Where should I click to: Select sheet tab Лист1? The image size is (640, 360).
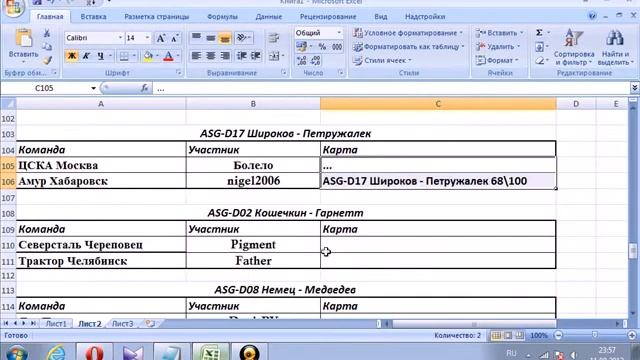pyautogui.click(x=56, y=324)
